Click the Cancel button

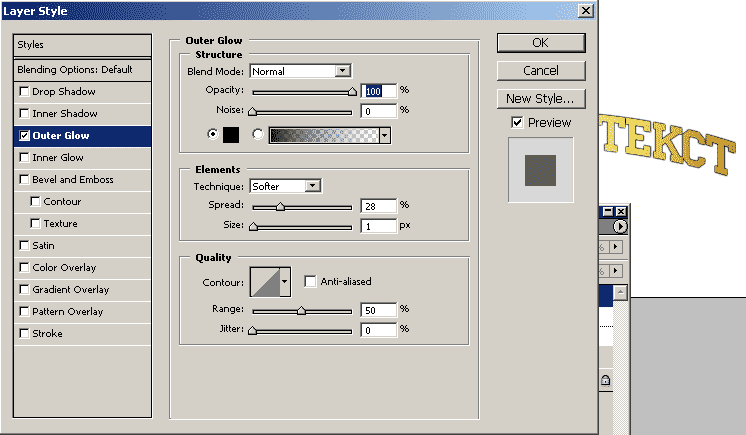click(541, 70)
